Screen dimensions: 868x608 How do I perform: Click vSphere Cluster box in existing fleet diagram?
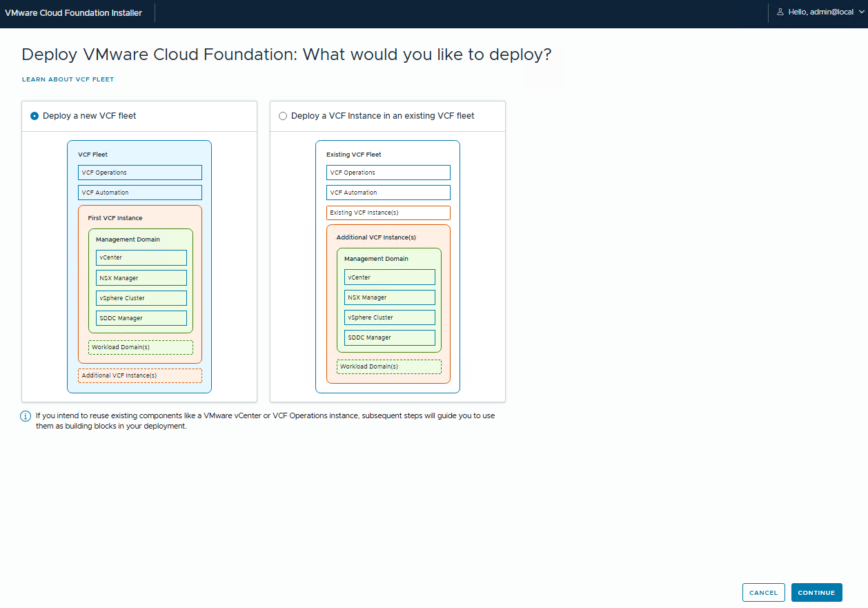tap(390, 317)
